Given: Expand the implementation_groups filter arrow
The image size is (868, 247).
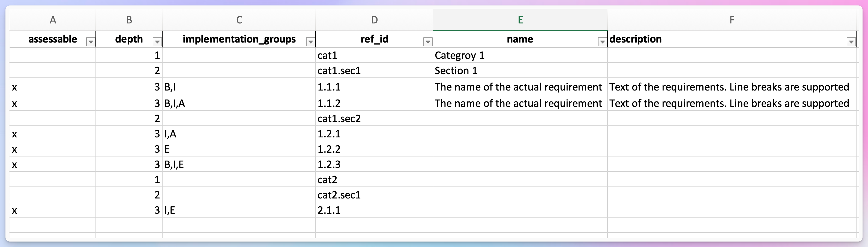Looking at the screenshot, I should [x=310, y=41].
